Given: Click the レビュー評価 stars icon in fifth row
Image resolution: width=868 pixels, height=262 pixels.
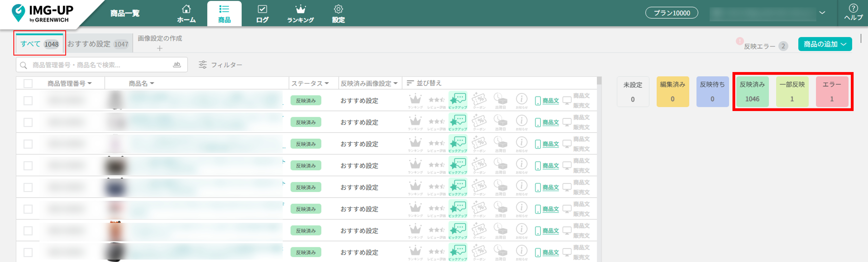Looking at the screenshot, I should pos(436,187).
